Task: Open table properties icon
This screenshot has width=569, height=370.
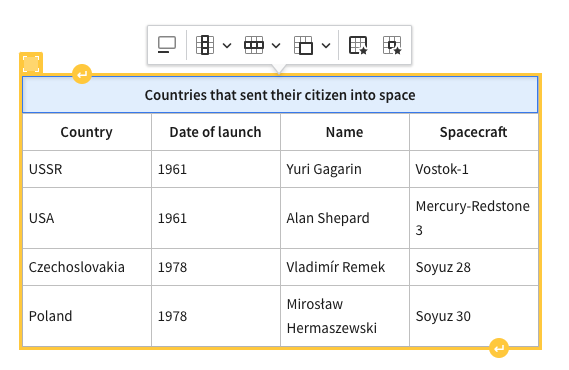Action: tap(358, 45)
